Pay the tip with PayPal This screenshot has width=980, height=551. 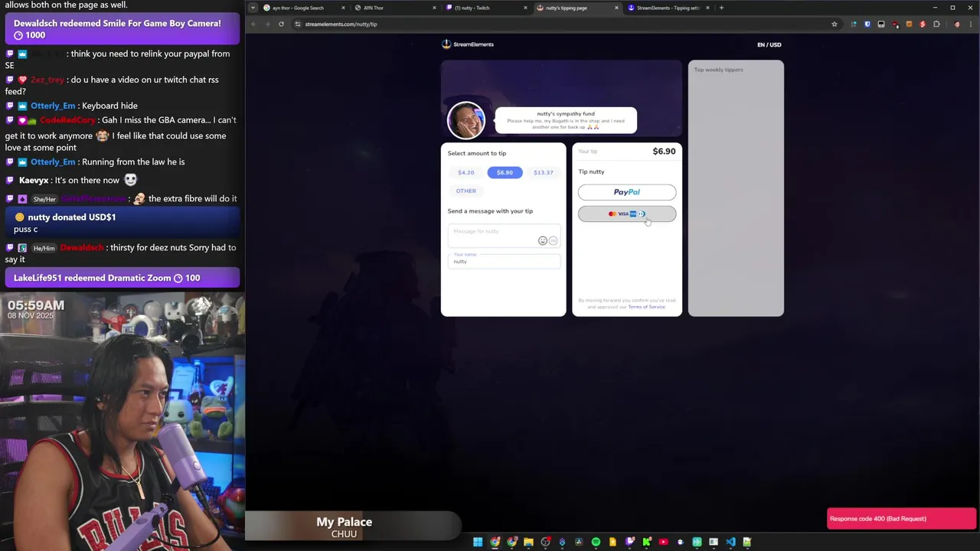pyautogui.click(x=627, y=192)
